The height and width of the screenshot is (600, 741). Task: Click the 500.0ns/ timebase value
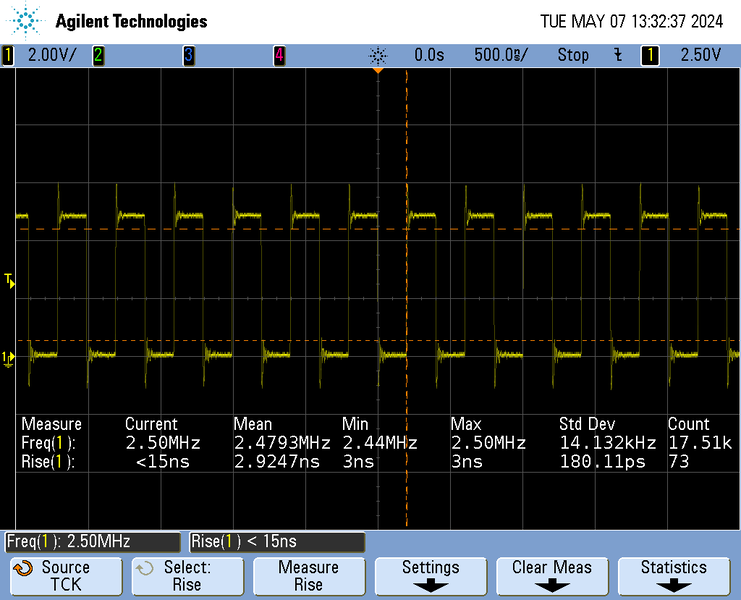coord(501,55)
